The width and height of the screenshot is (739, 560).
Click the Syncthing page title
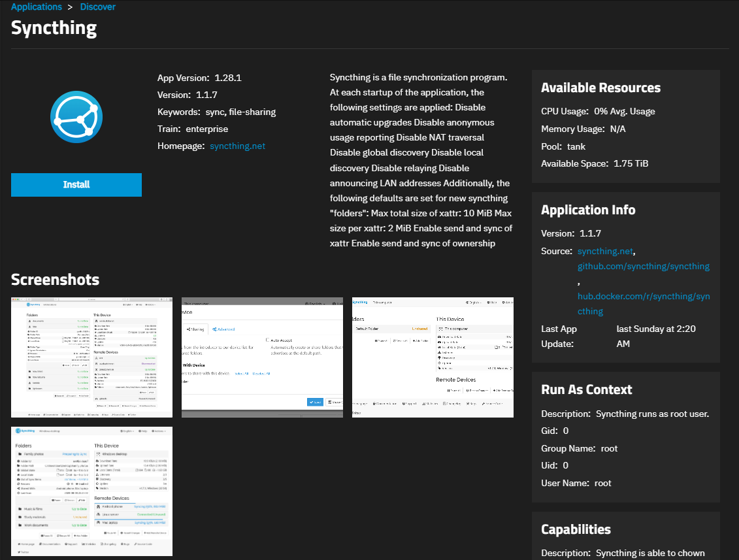pos(54,28)
